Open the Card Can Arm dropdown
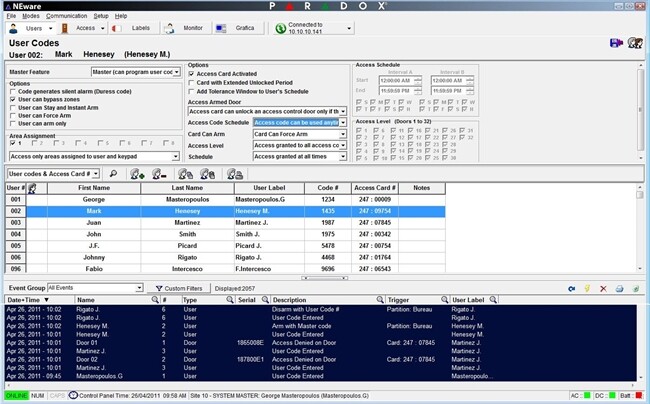The height and width of the screenshot is (404, 650). (342, 134)
